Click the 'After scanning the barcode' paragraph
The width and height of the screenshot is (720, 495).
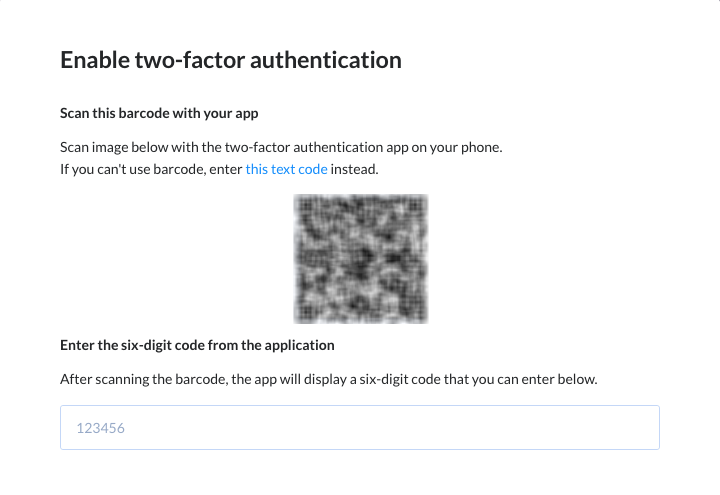tap(329, 379)
